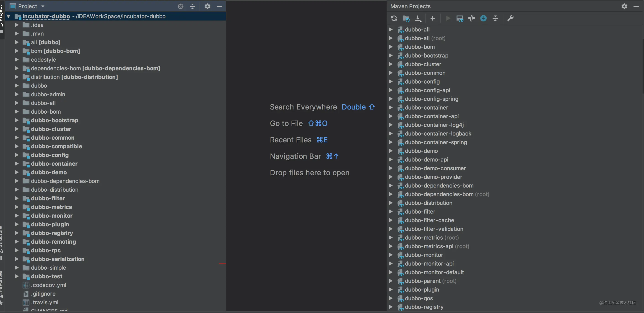The image size is (644, 313).
Task: Select dubbo-metrics-api (root) Maven project
Action: click(x=437, y=246)
